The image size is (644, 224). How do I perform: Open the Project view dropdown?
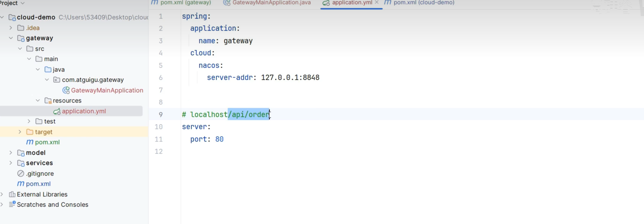pyautogui.click(x=22, y=3)
